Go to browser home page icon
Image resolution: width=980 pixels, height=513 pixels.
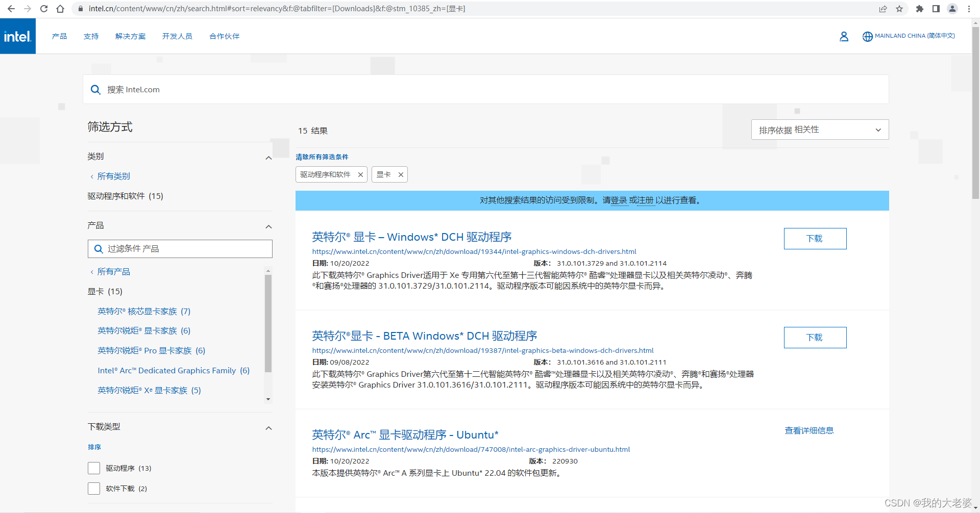[x=60, y=9]
